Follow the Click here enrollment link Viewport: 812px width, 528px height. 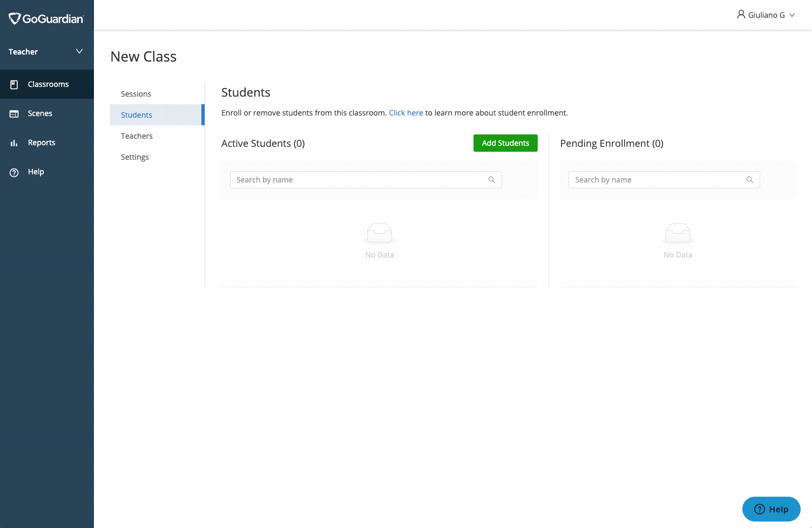pos(406,112)
